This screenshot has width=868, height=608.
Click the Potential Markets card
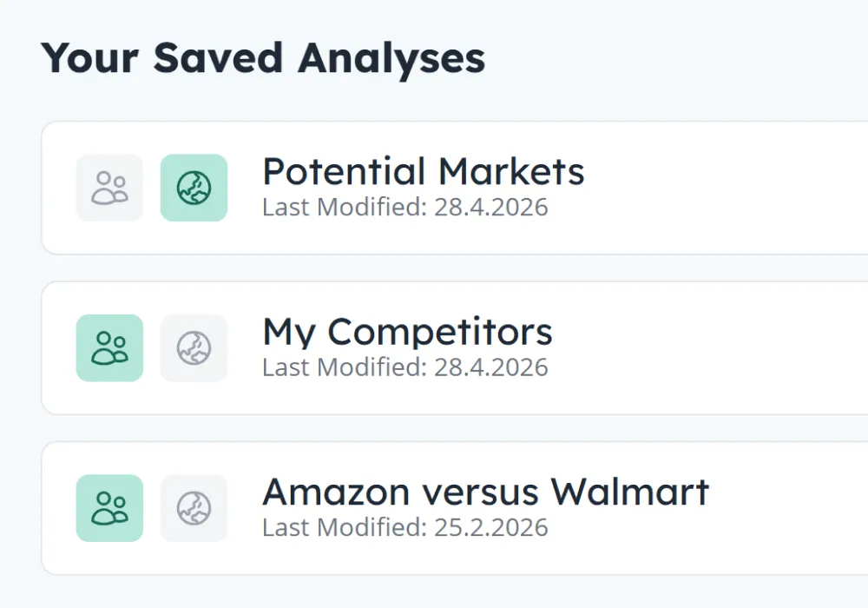click(x=521, y=187)
